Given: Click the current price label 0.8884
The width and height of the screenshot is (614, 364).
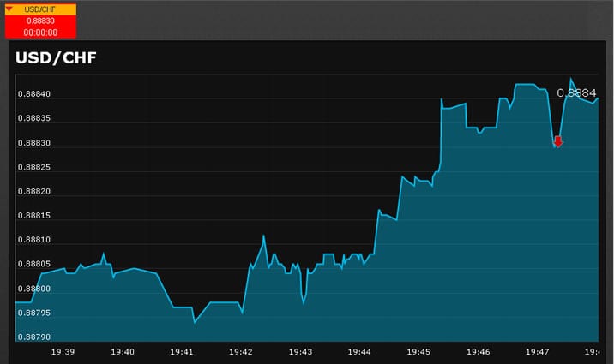Looking at the screenshot, I should click(576, 93).
